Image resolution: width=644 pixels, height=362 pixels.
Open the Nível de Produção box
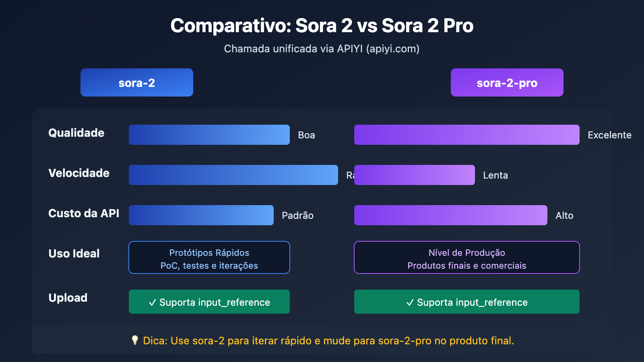[466, 257]
